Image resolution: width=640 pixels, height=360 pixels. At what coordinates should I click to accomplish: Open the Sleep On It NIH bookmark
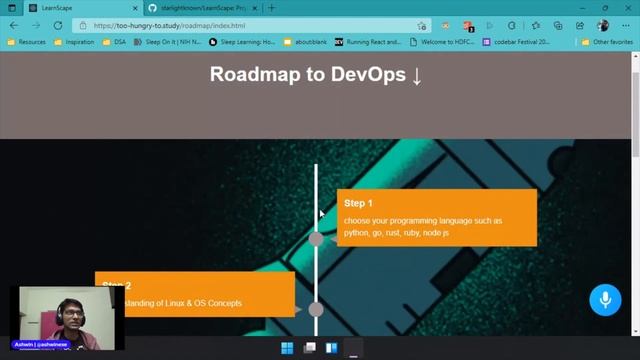click(x=168, y=42)
